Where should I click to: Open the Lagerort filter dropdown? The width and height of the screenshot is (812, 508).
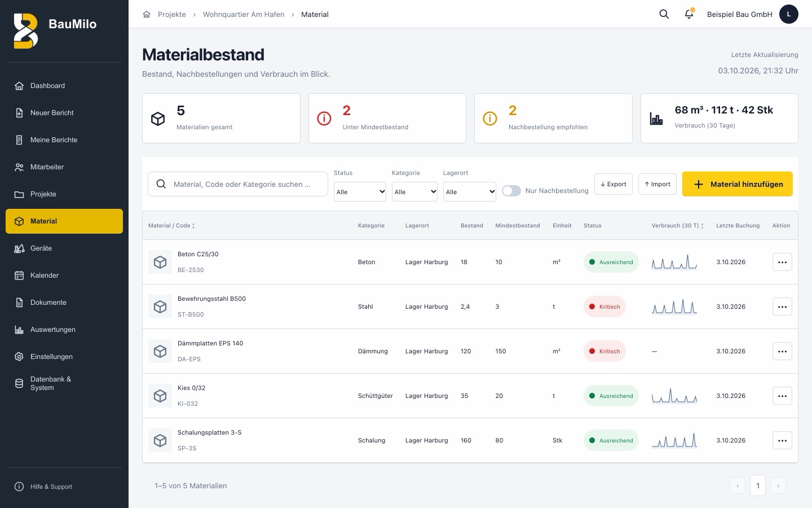coord(470,191)
